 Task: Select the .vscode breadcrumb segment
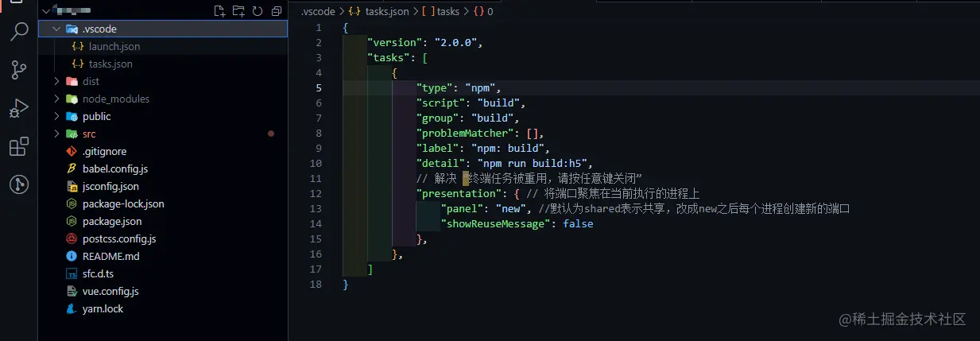click(x=318, y=11)
